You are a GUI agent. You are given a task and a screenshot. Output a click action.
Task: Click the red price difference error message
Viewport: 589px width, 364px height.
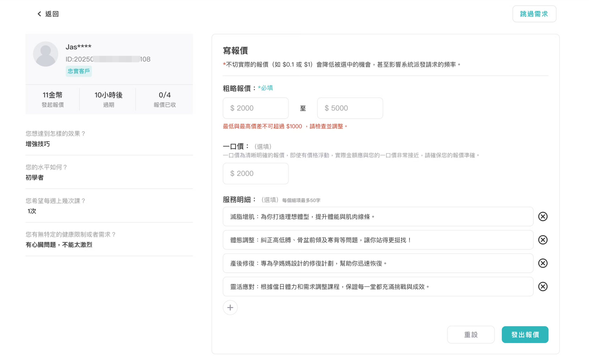pos(285,126)
